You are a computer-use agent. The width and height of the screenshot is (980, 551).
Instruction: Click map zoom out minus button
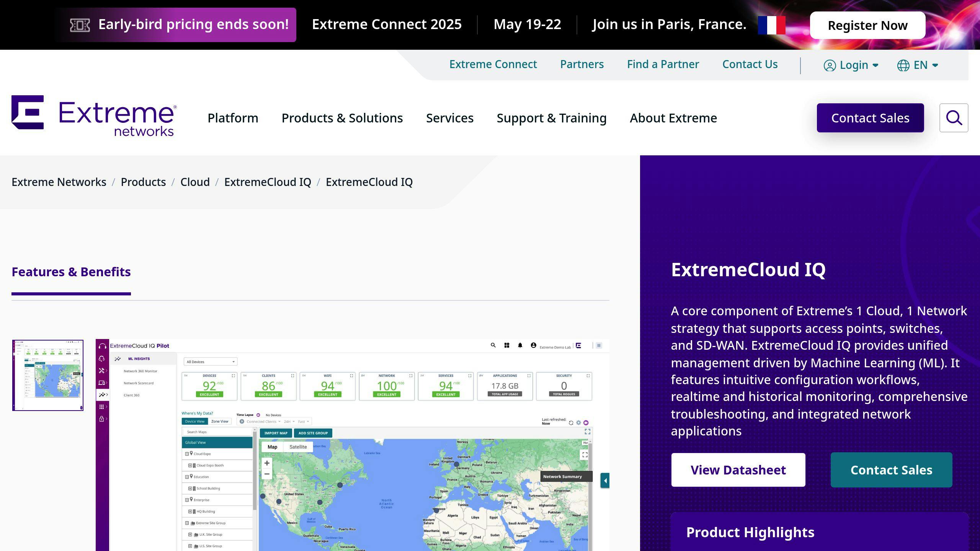267,474
